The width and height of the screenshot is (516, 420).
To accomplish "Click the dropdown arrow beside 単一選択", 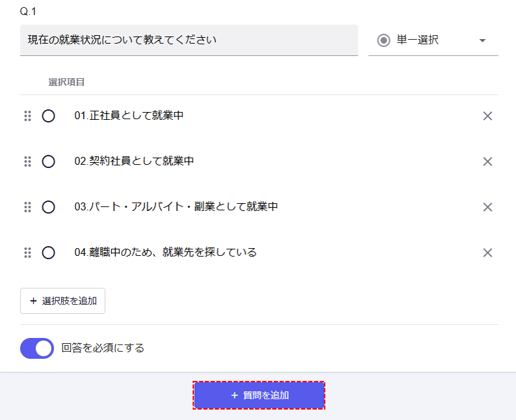I will (482, 40).
